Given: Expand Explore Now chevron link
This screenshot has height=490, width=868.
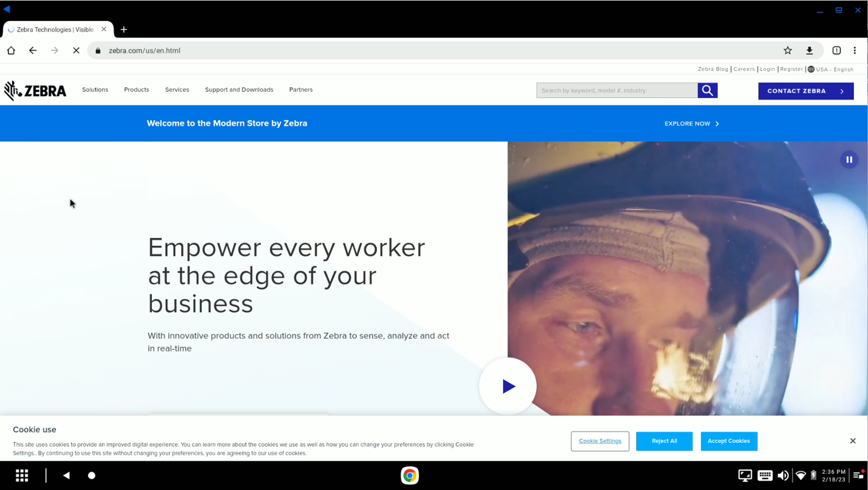Looking at the screenshot, I should click(692, 124).
